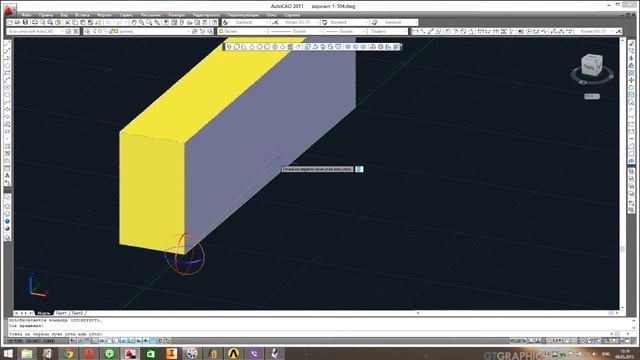Screen dimensions: 640x360
Task: Switch to the Модель tab
Action: coord(43,313)
